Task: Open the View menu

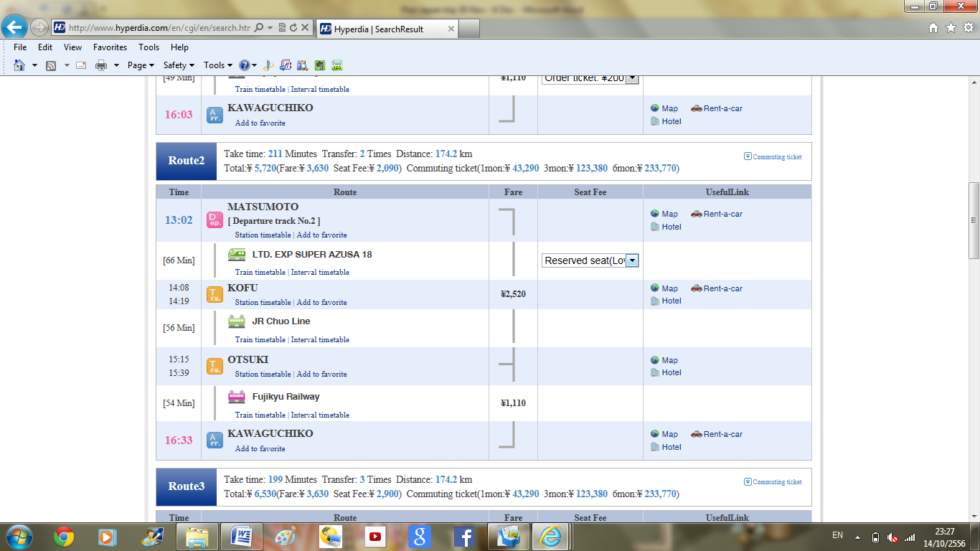Action: point(72,47)
